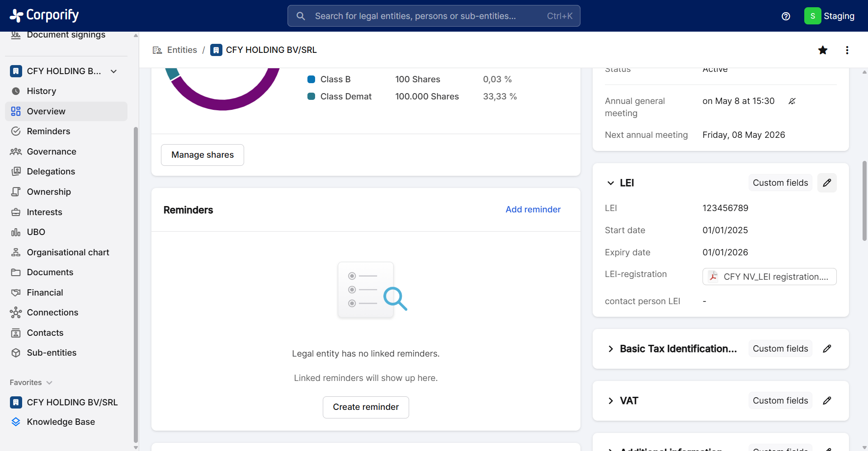868x451 pixels.
Task: Click the Entities breadcrumb link
Action: coord(182,50)
